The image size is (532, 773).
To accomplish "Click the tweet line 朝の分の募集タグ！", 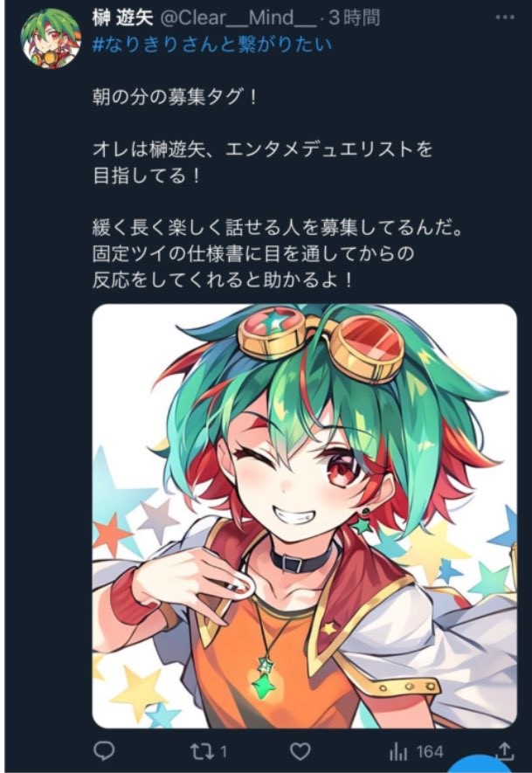I will coord(175,97).
